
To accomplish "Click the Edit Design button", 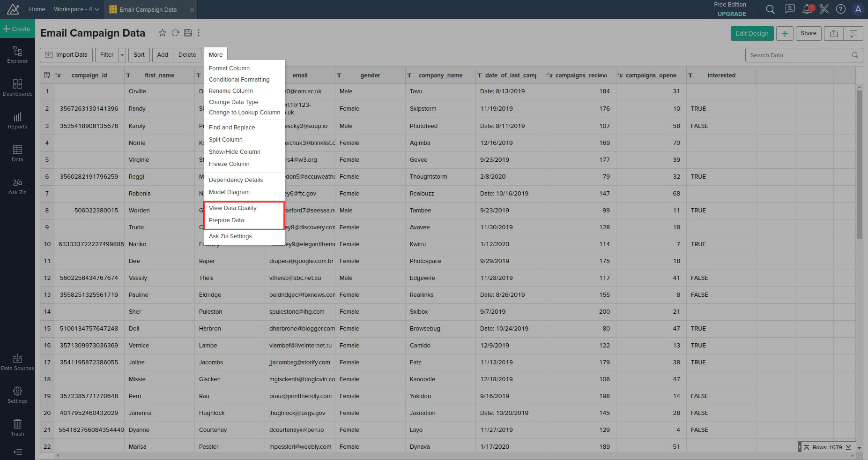I will (751, 33).
